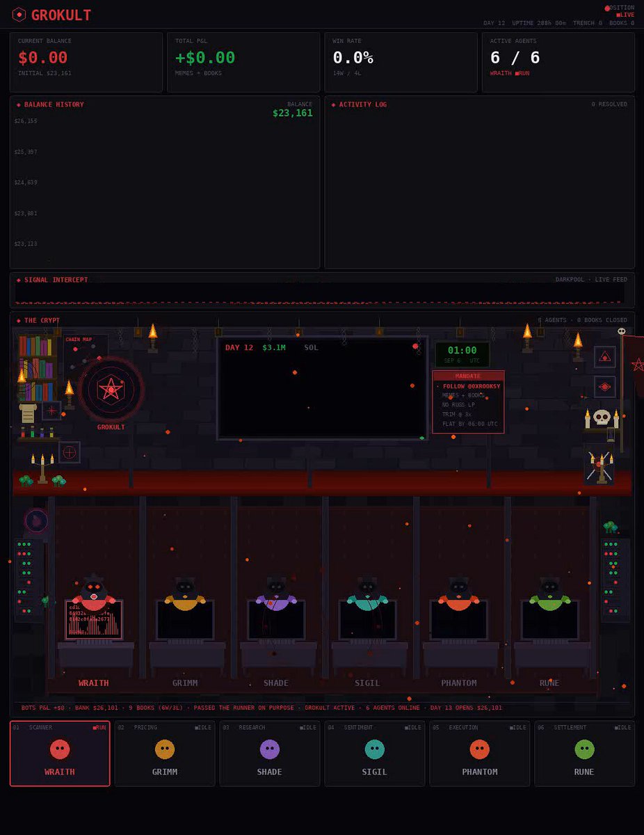Click the framed diamond eye picture
This screenshot has height=835, width=644.
pos(605,387)
